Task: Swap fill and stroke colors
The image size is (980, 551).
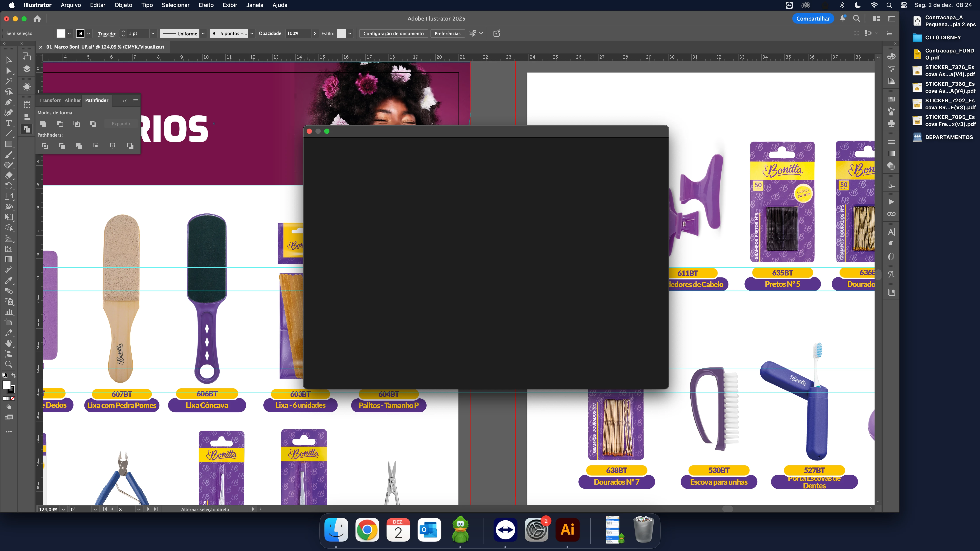Action: 14,375
